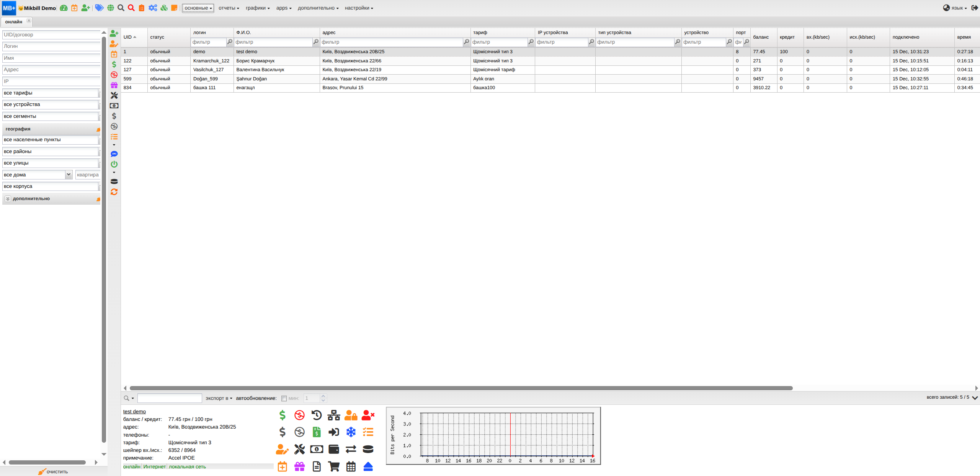Open the отчеты menu
980x476 pixels.
pos(229,8)
